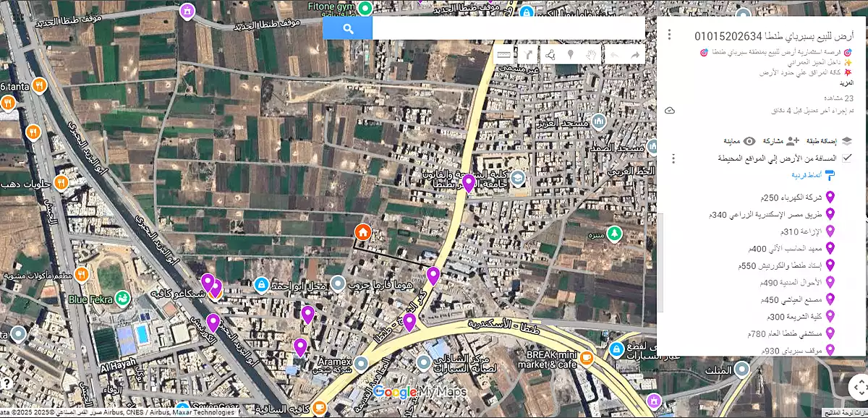
Task: Open the map title three-dot menu
Action: click(x=670, y=35)
